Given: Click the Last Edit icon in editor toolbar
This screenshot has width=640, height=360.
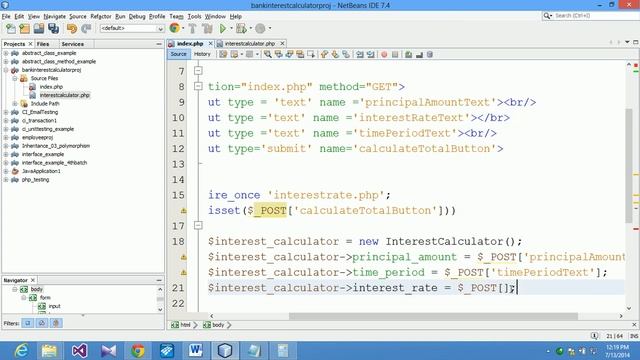Looking at the screenshot, I should (x=223, y=54).
